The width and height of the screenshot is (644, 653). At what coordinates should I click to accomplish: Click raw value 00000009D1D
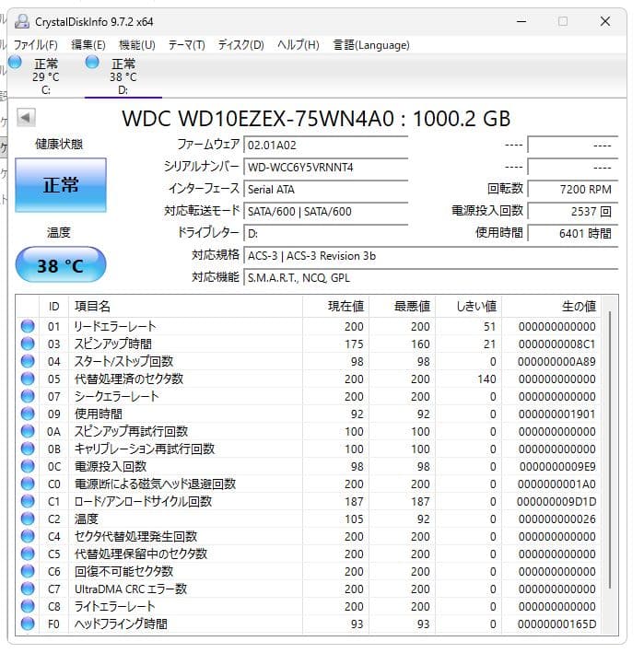557,502
